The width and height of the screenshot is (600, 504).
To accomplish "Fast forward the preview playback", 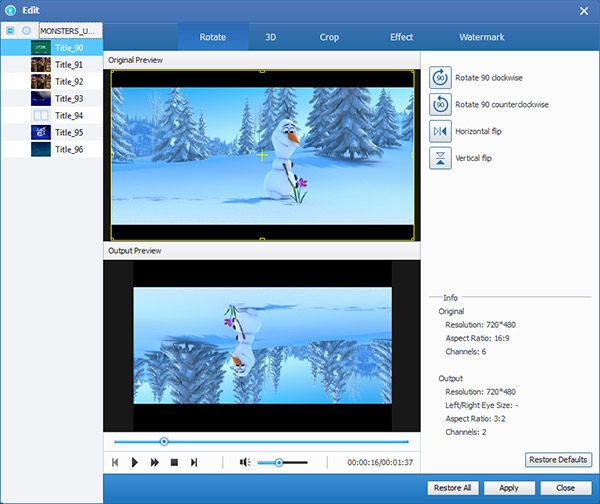I will pos(155,462).
